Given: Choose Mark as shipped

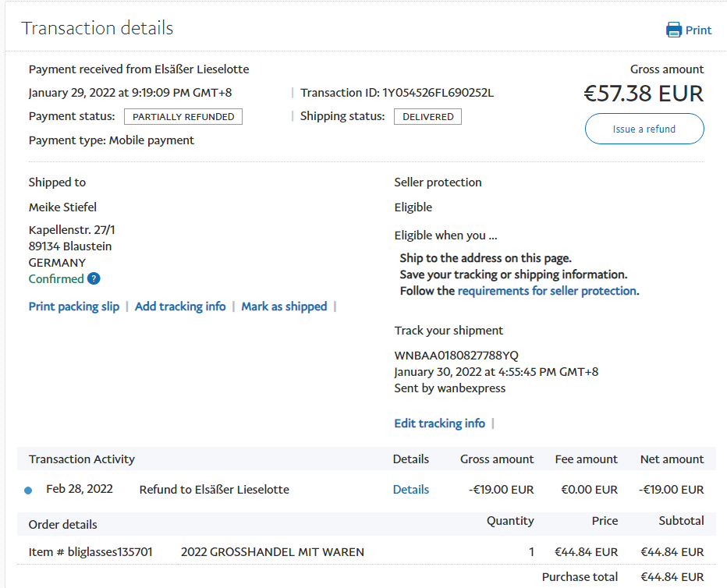Looking at the screenshot, I should click(284, 306).
